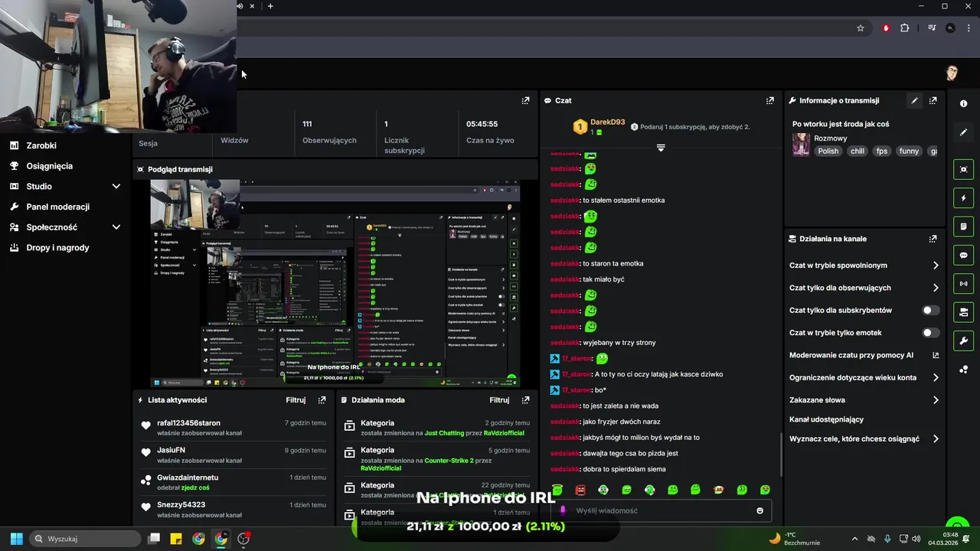Open Dropy i nagrody in left sidebar
Image resolution: width=980 pixels, height=551 pixels.
pos(57,248)
